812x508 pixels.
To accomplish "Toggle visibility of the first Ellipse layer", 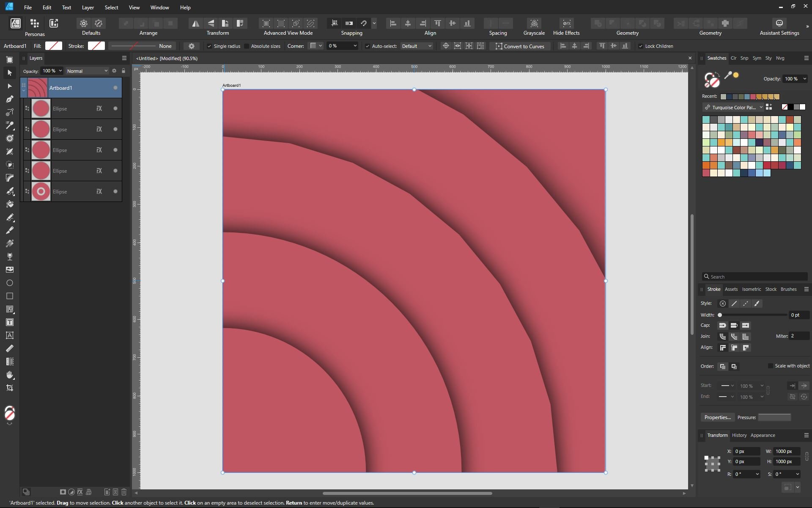I will [x=115, y=109].
